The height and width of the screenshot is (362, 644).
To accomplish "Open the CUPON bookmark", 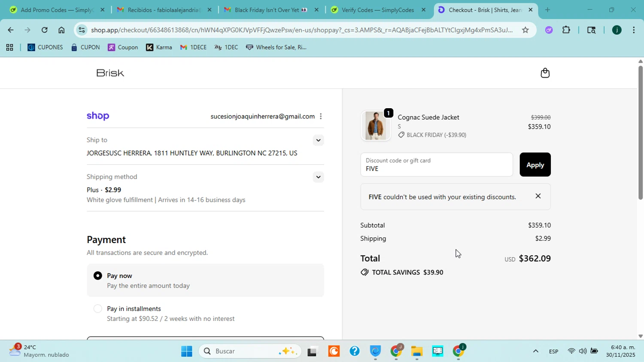I will [x=85, y=48].
